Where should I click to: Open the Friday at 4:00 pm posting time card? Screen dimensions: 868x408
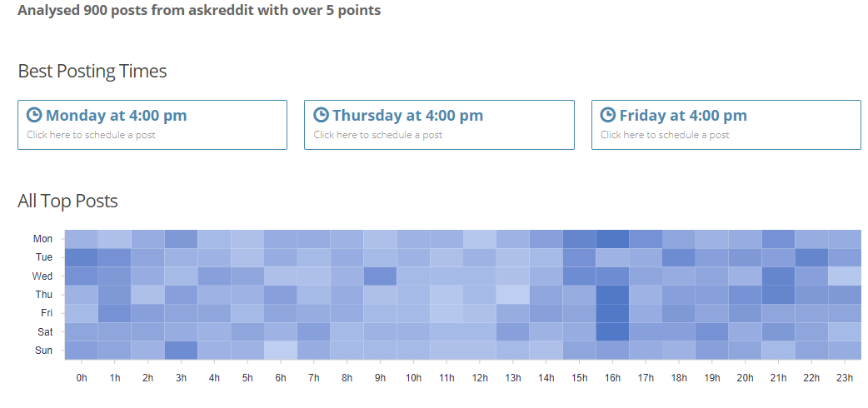[726, 125]
